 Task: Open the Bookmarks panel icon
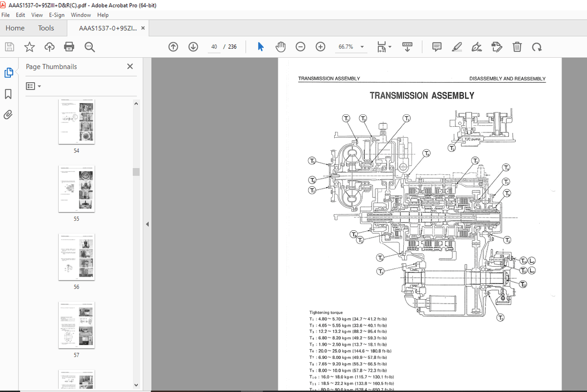click(x=8, y=94)
